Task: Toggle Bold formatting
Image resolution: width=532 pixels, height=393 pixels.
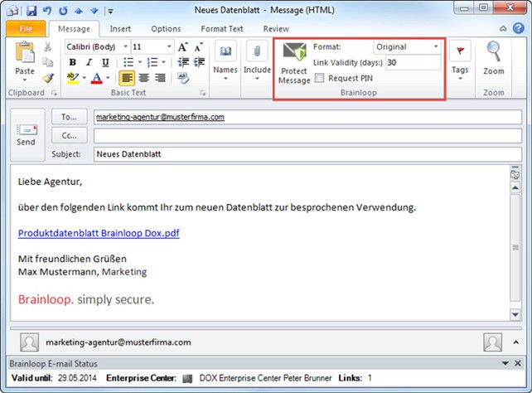Action: tap(72, 62)
